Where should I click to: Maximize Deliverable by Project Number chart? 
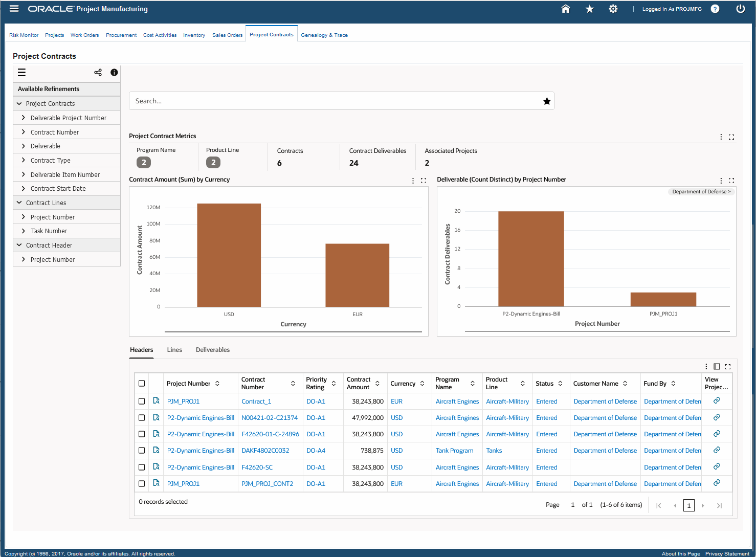(731, 181)
